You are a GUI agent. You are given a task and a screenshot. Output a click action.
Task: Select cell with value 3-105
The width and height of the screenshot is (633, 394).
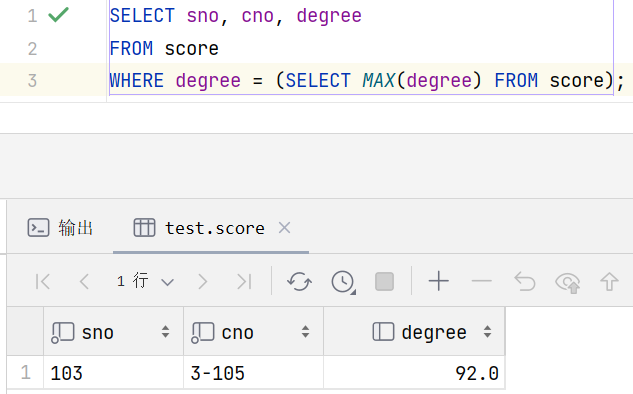(254, 373)
